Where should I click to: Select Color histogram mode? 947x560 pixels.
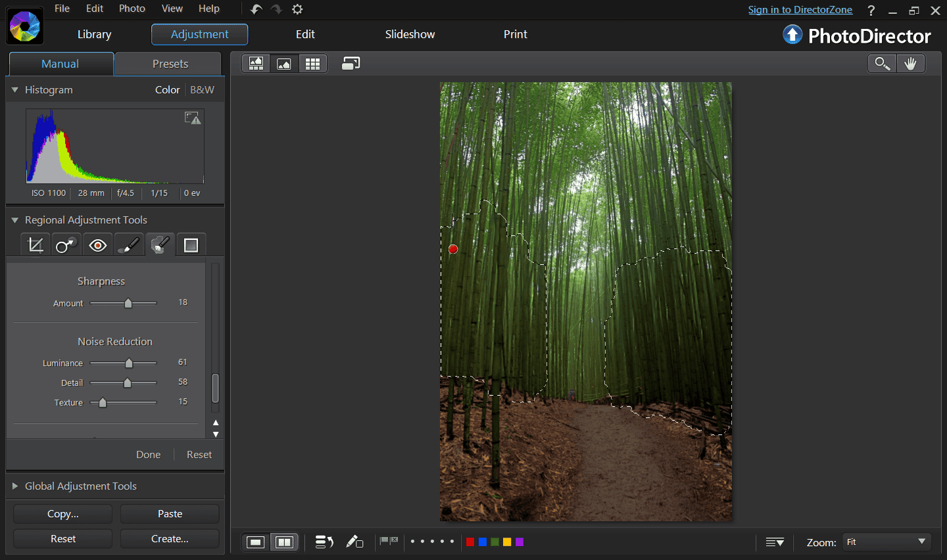point(167,90)
